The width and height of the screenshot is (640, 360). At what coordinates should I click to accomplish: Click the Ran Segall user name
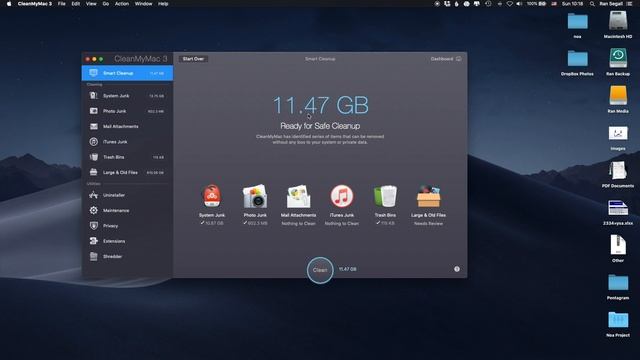pyautogui.click(x=611, y=4)
